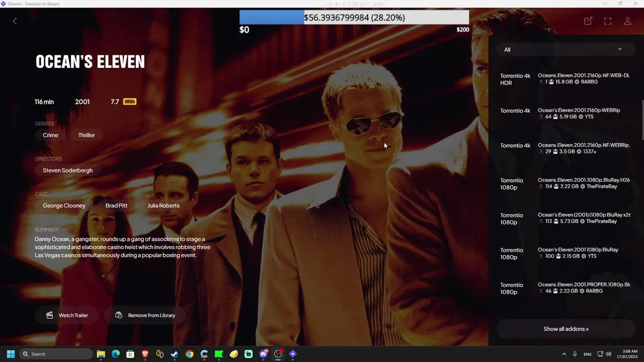Viewport: 644px width, 362px height.
Task: Toggle fullscreen mode icon
Action: click(608, 21)
